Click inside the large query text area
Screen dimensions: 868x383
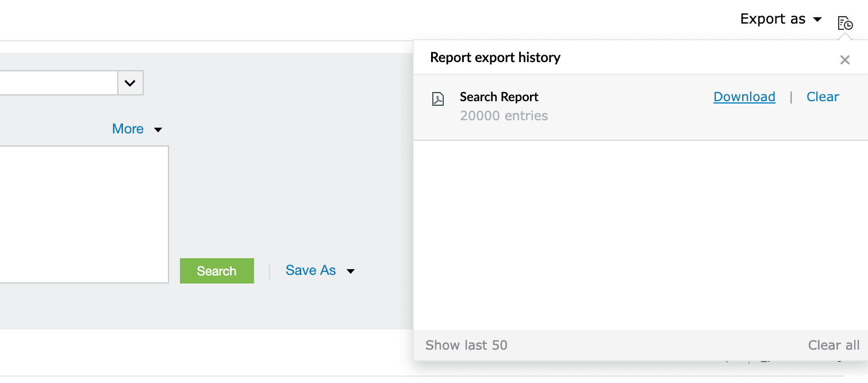tap(83, 215)
